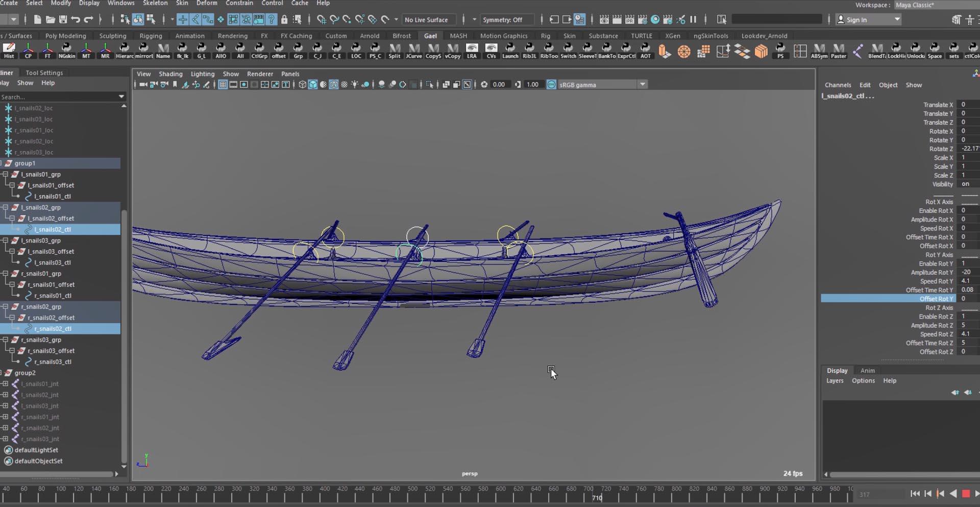Click the Sign In button
Viewport: 980px width, 507px height.
pos(856,20)
